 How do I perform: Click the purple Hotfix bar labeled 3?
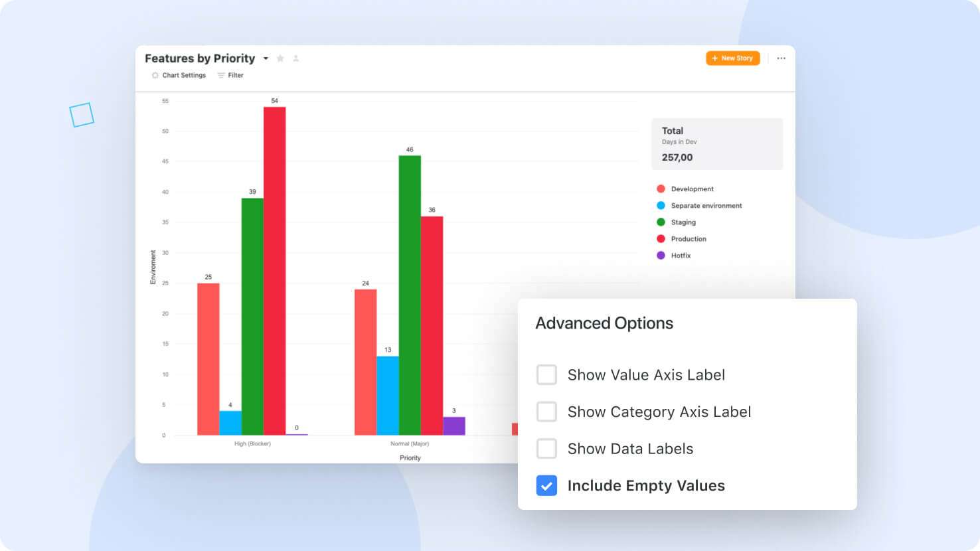pos(454,426)
